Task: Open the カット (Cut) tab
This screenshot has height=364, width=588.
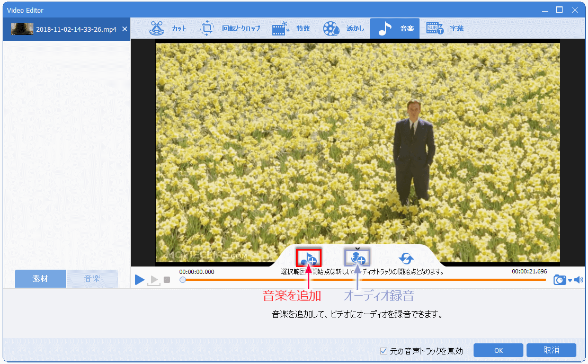Action: click(x=167, y=29)
